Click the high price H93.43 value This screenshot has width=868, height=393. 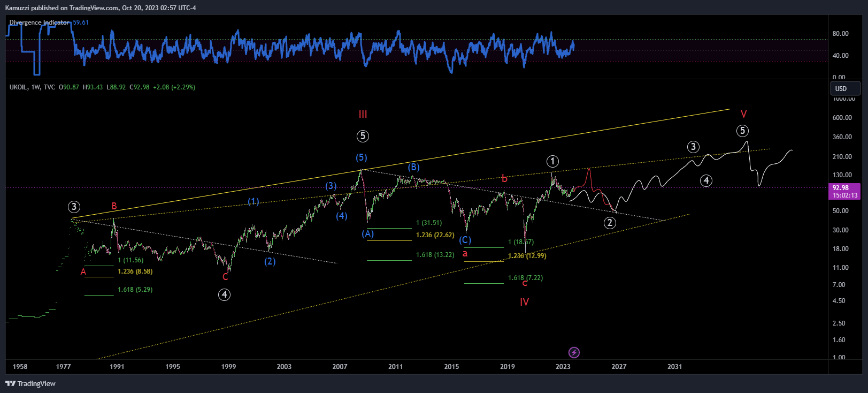(93, 87)
